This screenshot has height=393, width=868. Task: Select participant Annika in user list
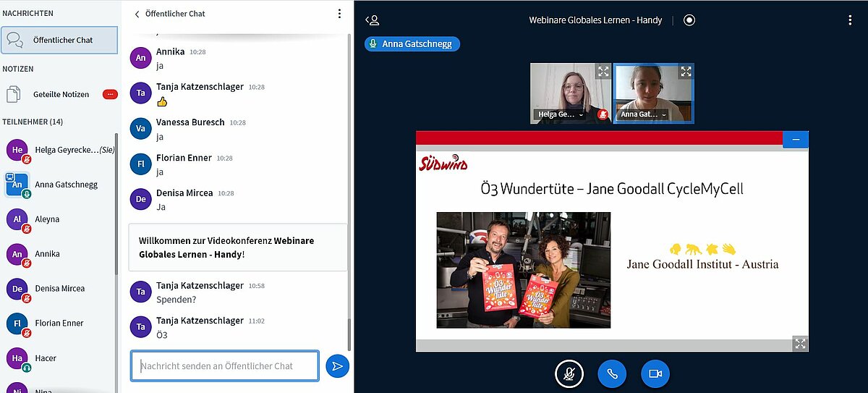click(59, 254)
